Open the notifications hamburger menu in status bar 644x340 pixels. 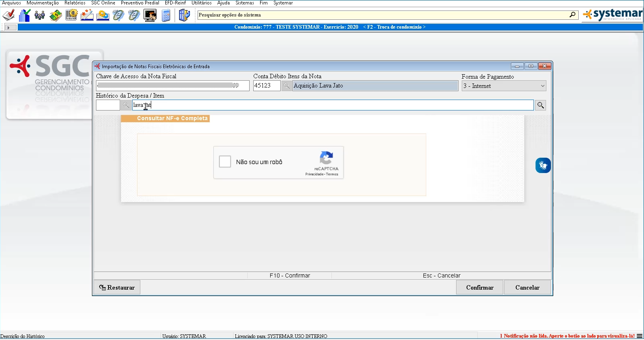coord(640,336)
